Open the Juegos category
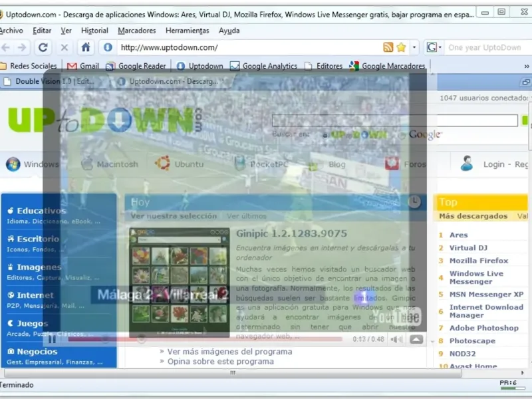 [33, 324]
